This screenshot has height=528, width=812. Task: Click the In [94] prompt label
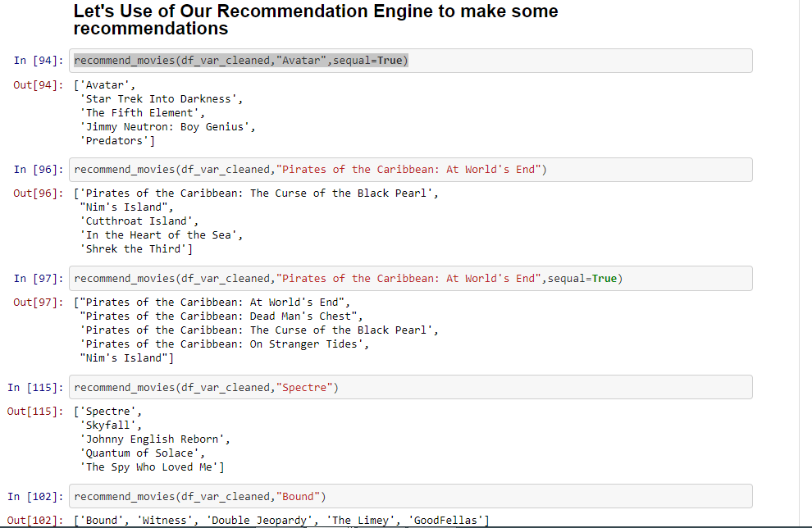[39, 61]
